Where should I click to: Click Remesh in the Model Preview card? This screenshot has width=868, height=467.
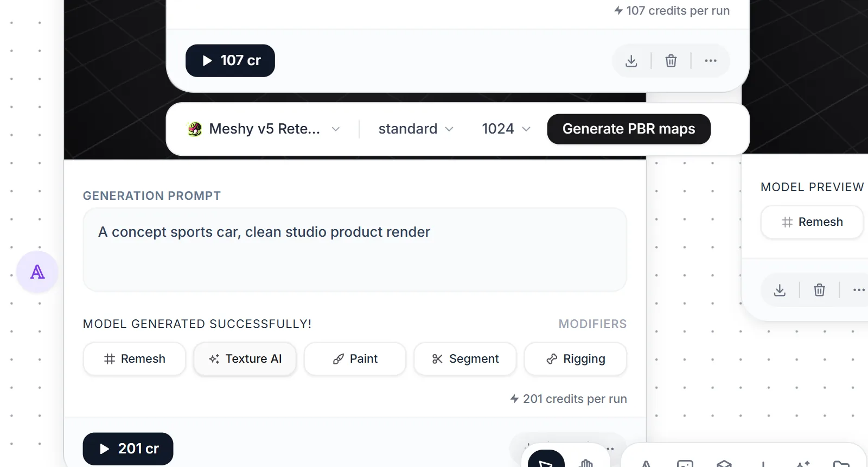pyautogui.click(x=812, y=222)
